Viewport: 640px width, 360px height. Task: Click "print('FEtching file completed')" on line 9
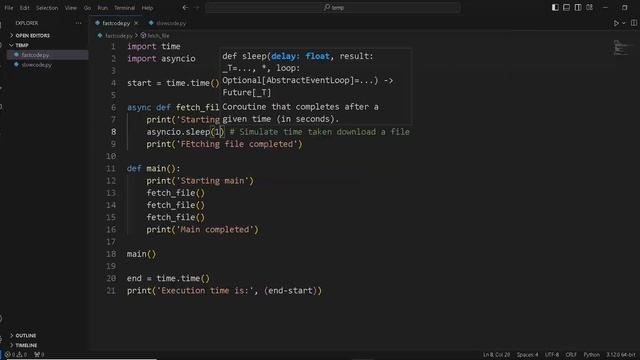(224, 144)
